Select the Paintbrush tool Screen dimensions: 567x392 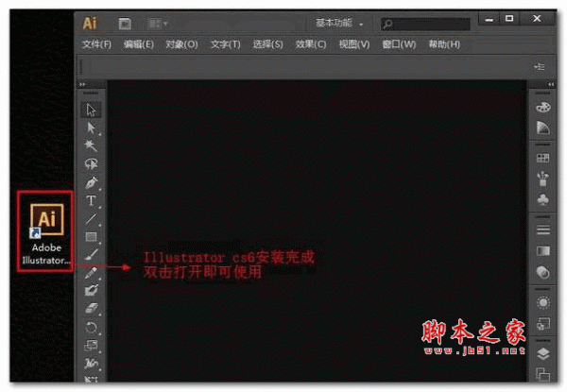tap(91, 254)
